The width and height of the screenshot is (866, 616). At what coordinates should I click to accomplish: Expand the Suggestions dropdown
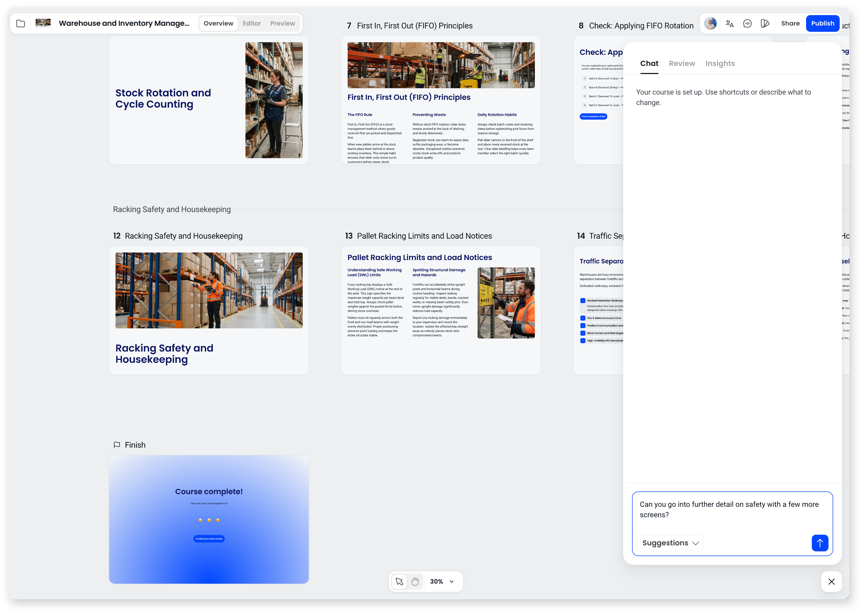670,543
